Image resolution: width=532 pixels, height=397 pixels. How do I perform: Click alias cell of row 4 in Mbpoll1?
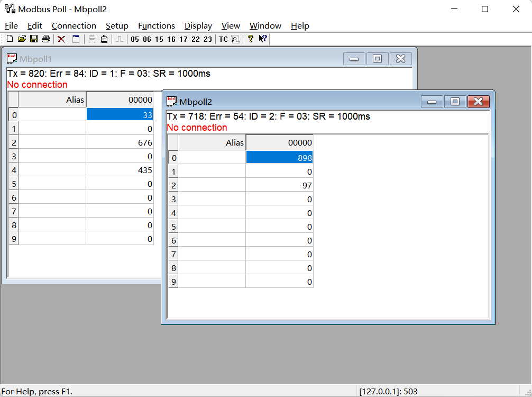[52, 170]
